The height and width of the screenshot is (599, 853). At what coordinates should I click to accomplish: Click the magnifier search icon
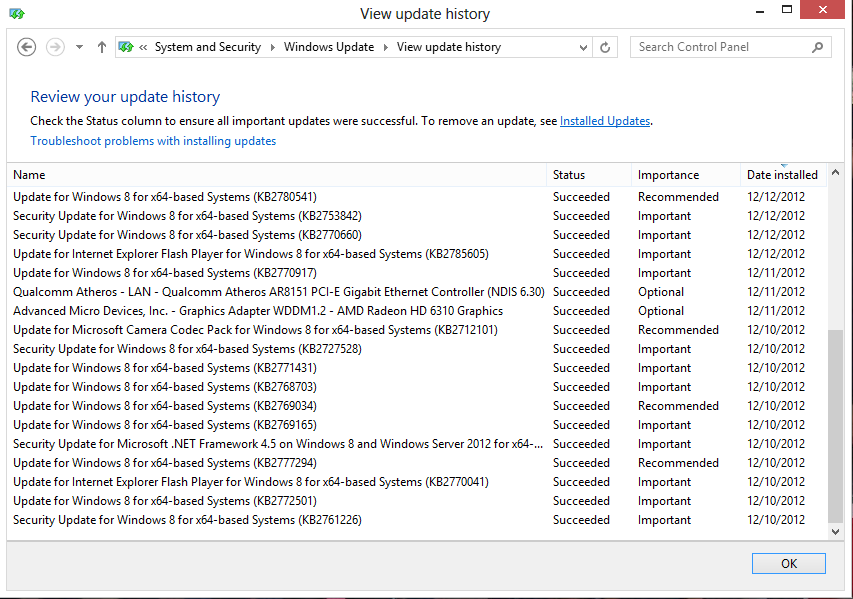tap(818, 47)
